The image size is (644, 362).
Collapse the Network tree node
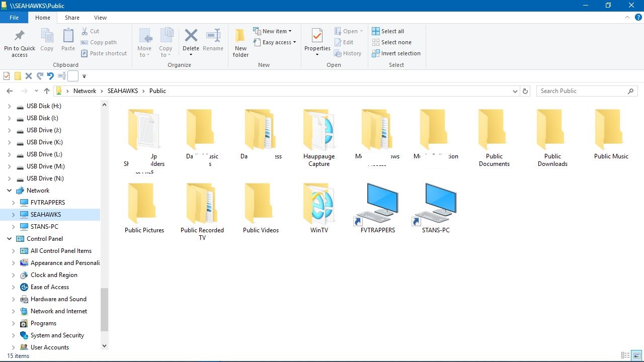(9, 191)
